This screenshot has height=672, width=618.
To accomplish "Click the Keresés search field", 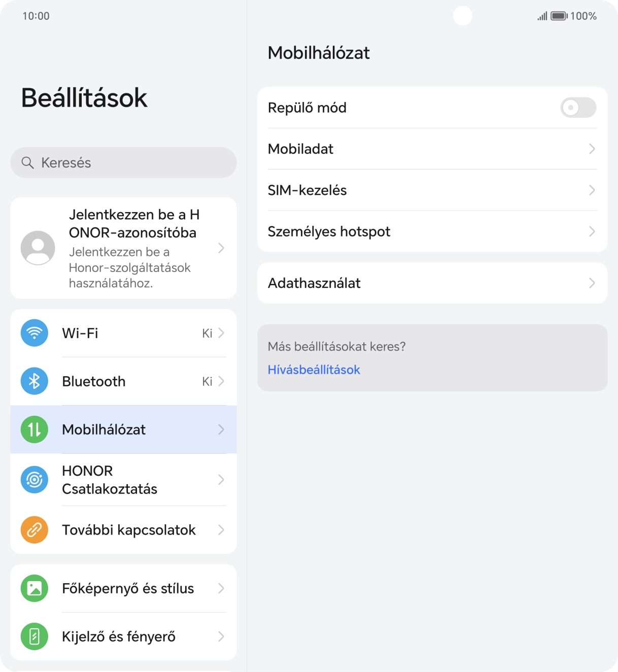I will [123, 162].
